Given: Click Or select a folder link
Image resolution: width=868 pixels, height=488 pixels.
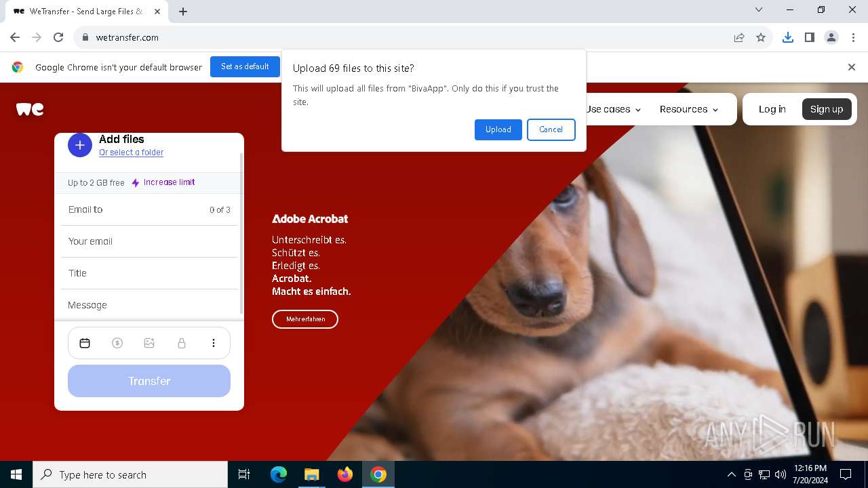Looking at the screenshot, I should [131, 152].
